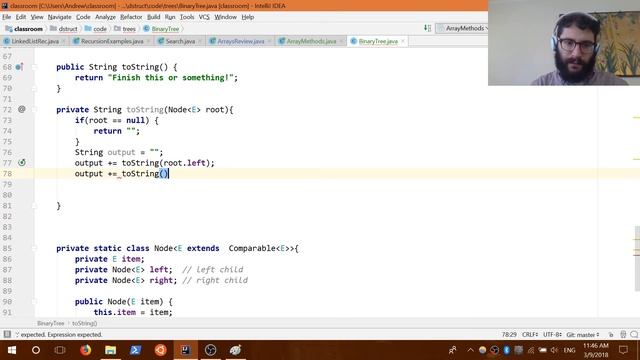Click the status message 'Expression expected'
Screen dimensions: 640x360
click(x=75, y=334)
